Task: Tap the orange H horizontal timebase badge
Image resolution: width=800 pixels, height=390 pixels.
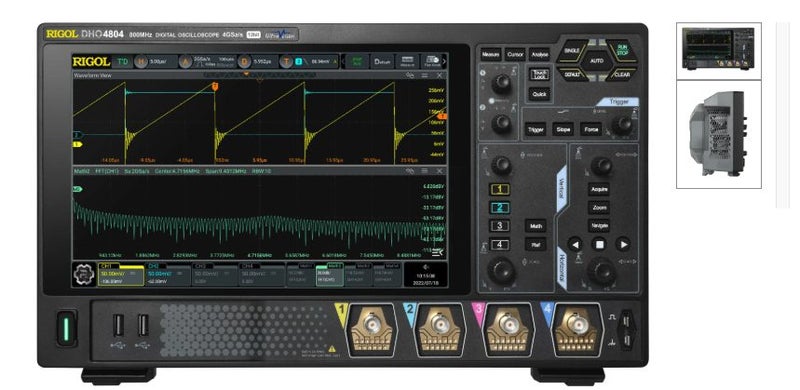Action: [x=141, y=62]
